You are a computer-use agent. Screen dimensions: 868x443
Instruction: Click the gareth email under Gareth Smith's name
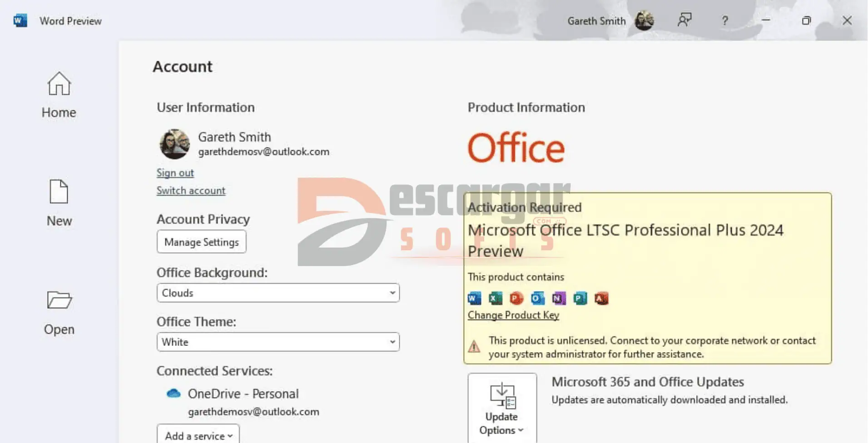pos(263,152)
